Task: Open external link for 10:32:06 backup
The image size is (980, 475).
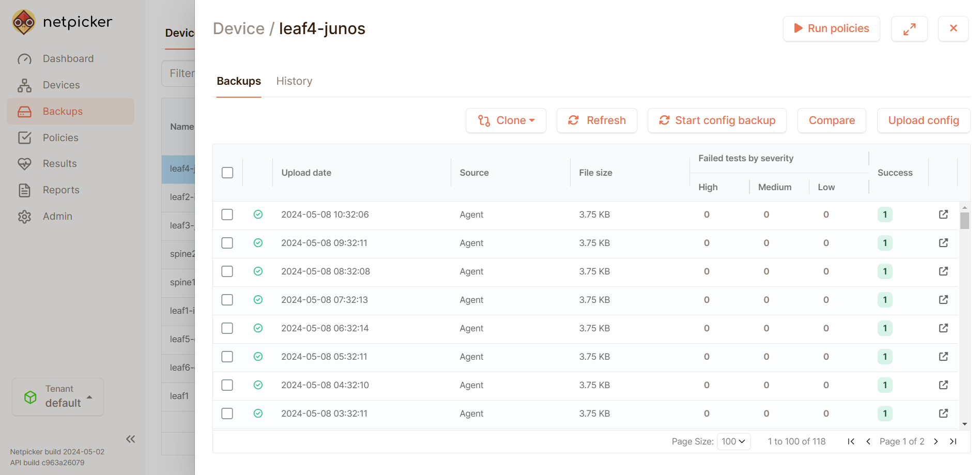Action: (943, 214)
